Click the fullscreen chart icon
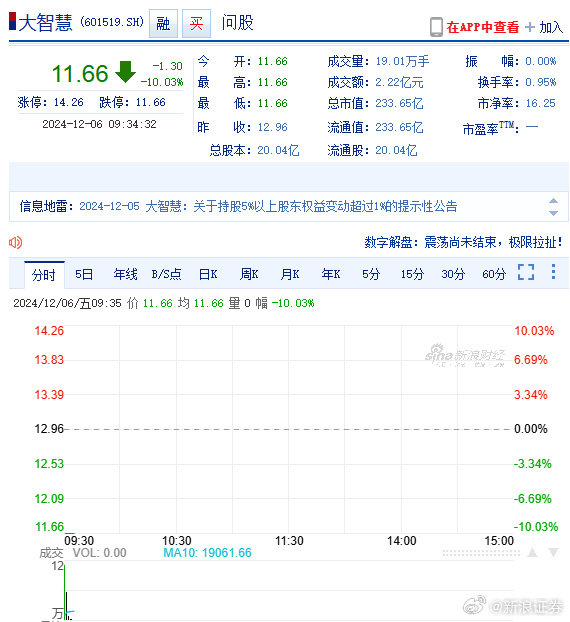Viewport: 570px width, 622px height. [526, 272]
